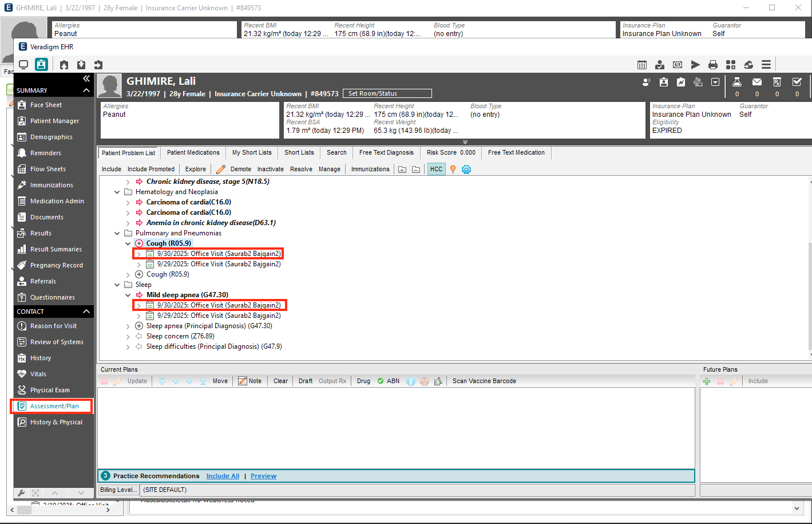Collapse the Cough (R05.9) tree node
812x524 pixels.
tap(128, 243)
